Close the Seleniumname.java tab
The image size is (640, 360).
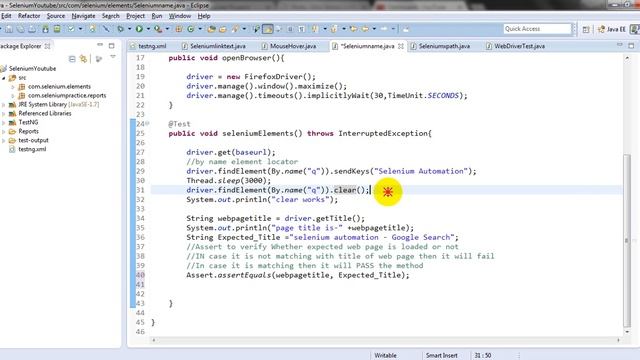point(401,46)
